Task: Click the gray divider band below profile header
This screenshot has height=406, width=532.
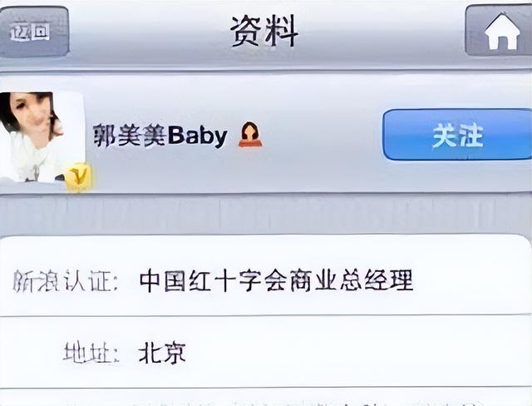Action: tap(266, 214)
